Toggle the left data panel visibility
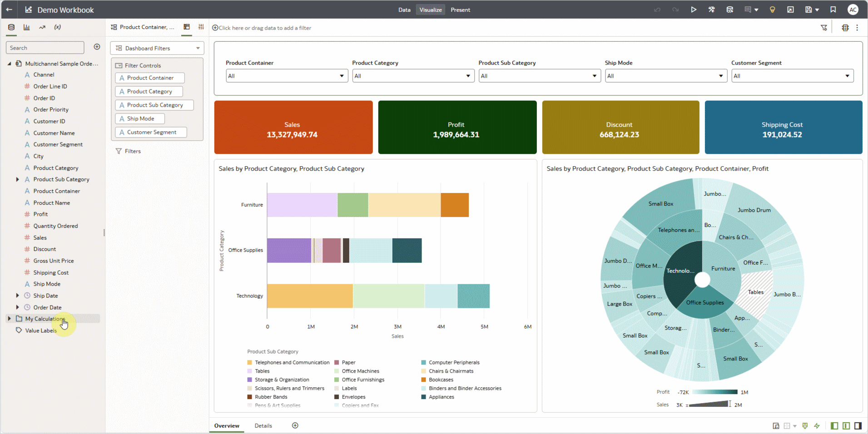868x434 pixels. 834,426
